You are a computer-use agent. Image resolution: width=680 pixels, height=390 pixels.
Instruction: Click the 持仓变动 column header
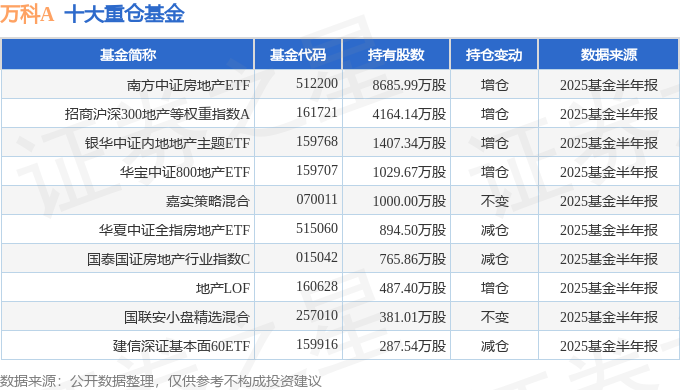494,55
